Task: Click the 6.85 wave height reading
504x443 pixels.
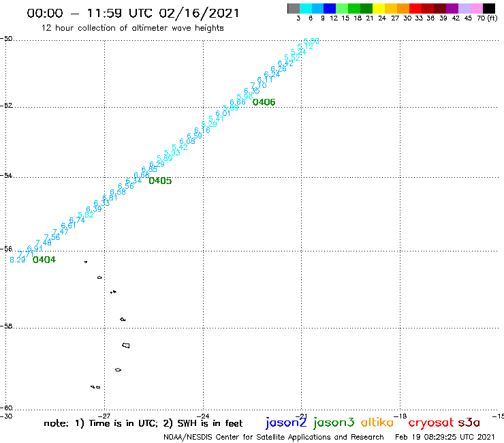Action: pos(149,170)
